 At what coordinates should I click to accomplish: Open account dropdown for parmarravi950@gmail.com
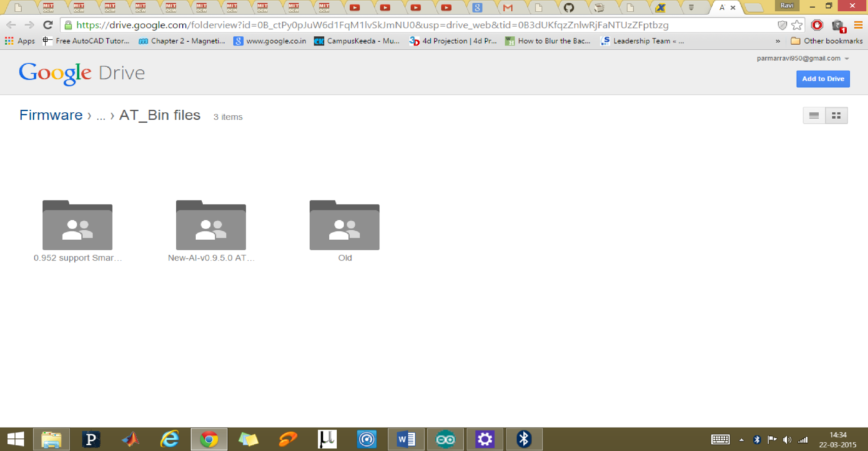(847, 59)
